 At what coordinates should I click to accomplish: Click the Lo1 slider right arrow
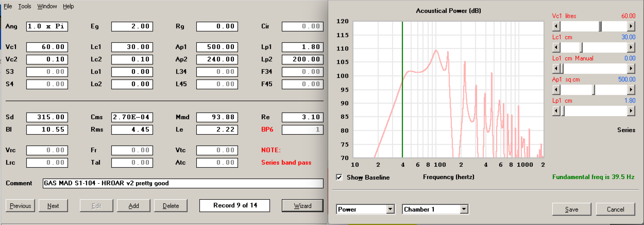point(631,69)
